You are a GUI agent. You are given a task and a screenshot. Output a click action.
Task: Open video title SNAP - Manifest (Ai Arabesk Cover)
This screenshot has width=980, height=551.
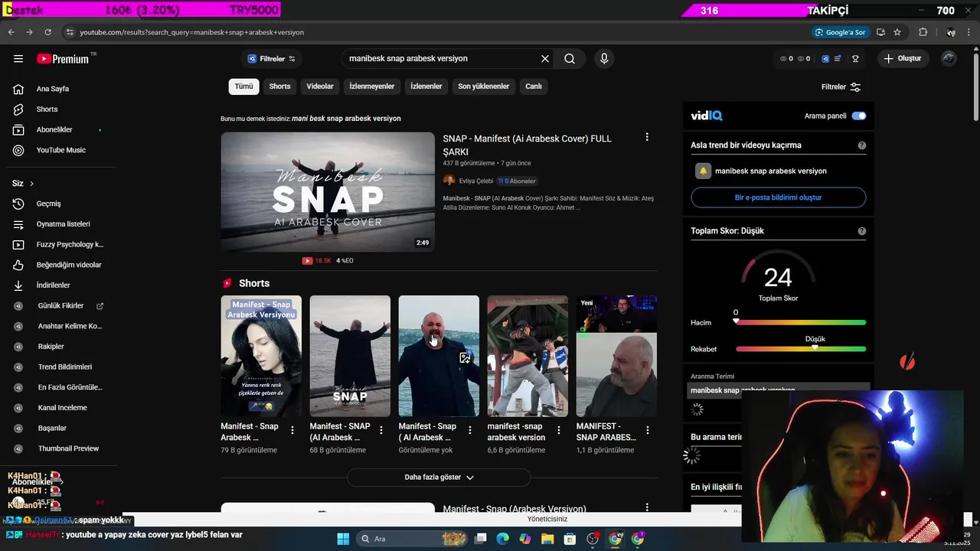[x=528, y=145]
